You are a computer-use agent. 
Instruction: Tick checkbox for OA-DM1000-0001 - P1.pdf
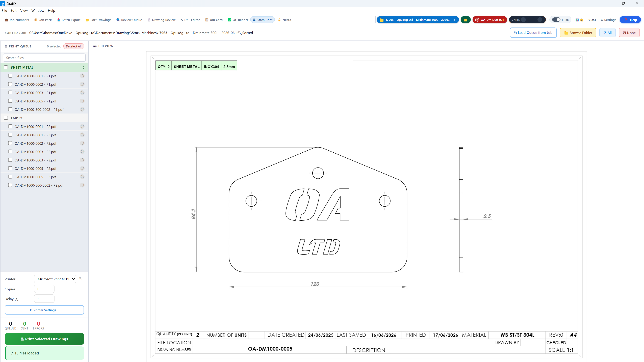[x=10, y=76]
